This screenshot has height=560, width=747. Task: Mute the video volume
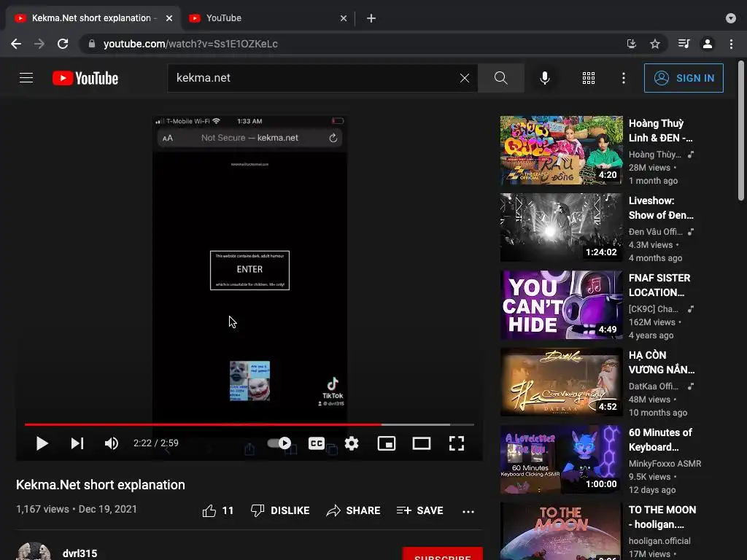[x=112, y=443]
